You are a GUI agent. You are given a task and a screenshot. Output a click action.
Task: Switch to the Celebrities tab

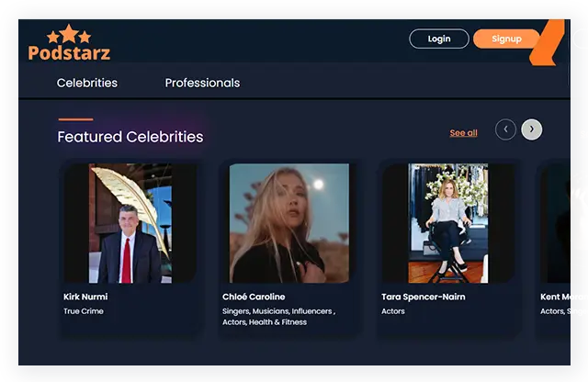[87, 83]
